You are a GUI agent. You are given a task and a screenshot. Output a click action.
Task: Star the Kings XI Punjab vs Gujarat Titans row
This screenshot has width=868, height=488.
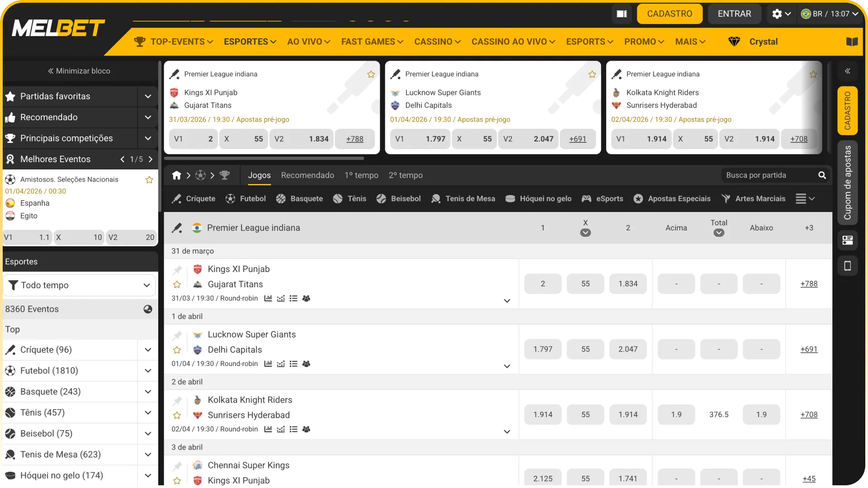[177, 285]
